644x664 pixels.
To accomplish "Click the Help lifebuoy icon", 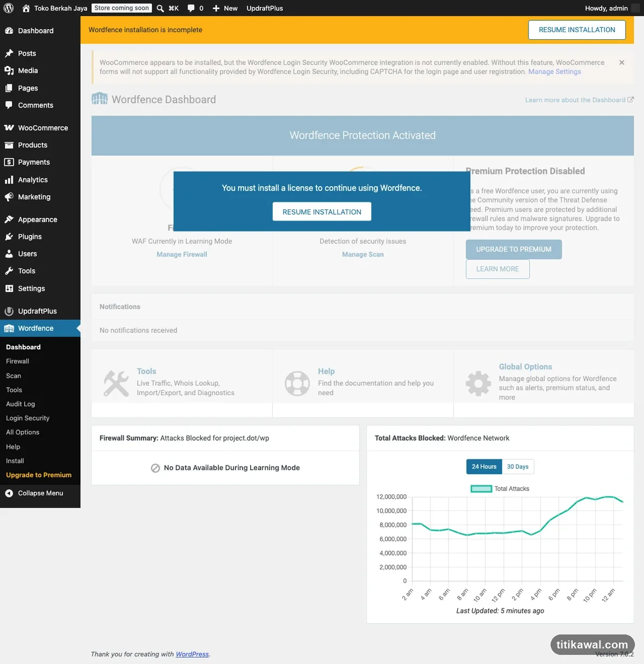I will click(x=297, y=384).
